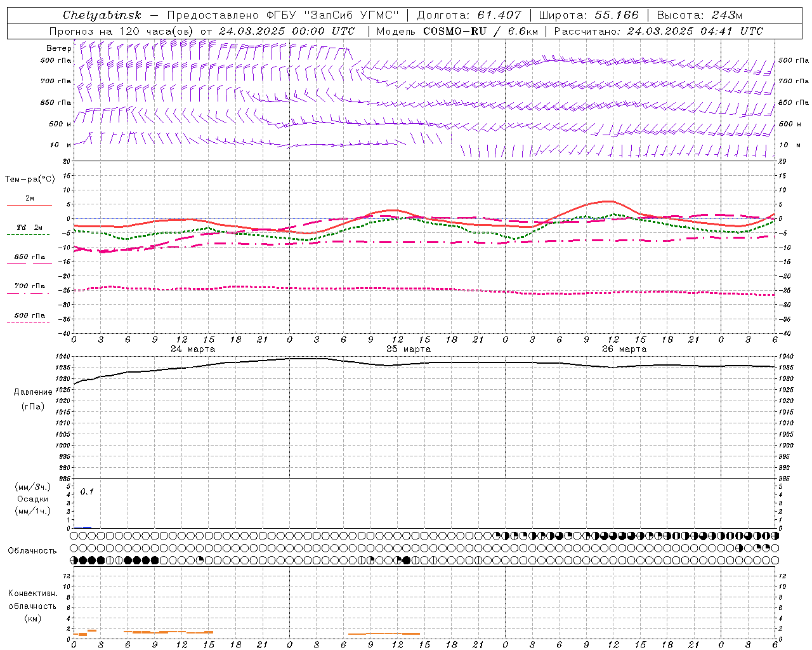Click the 500 гПа temperature legend entry

(x=29, y=315)
